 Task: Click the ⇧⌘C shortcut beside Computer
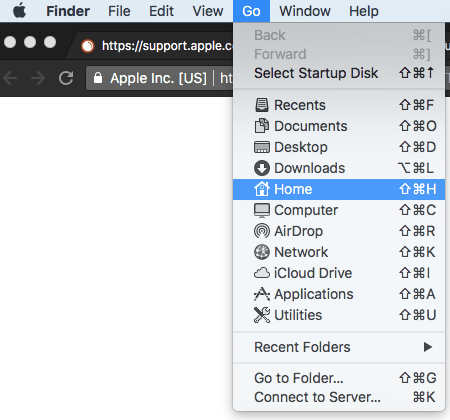point(417,210)
